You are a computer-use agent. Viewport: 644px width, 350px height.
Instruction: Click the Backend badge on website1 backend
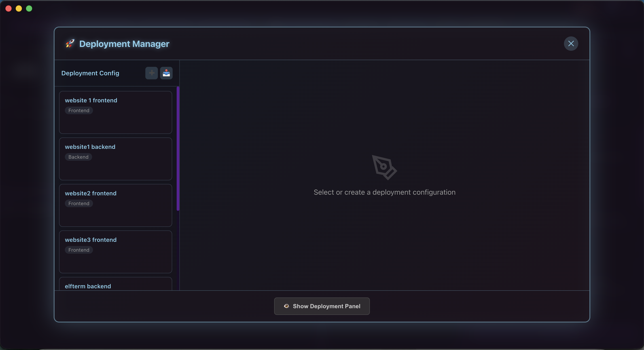click(78, 157)
